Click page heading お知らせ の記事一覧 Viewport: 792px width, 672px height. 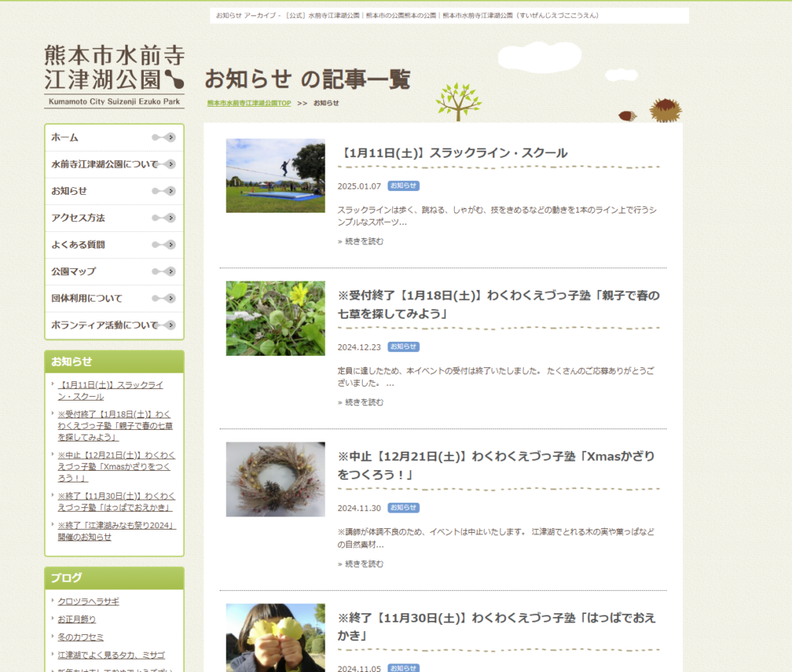(308, 80)
